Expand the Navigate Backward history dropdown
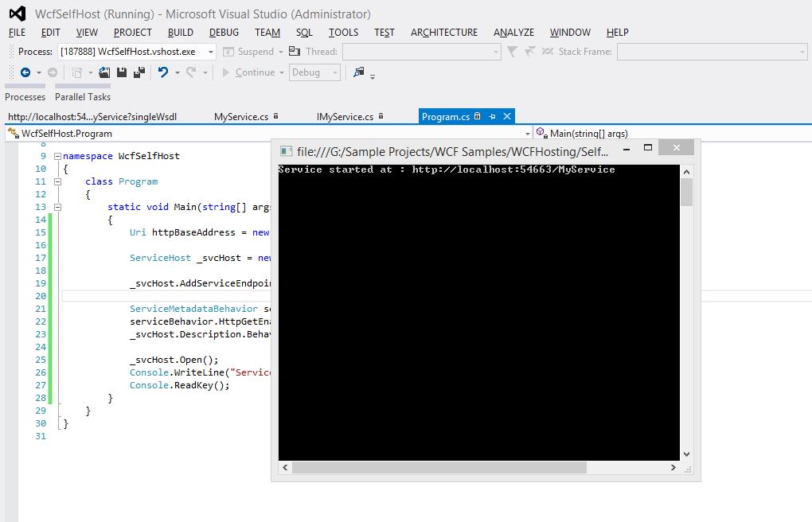This screenshot has height=522, width=812. tap(39, 72)
